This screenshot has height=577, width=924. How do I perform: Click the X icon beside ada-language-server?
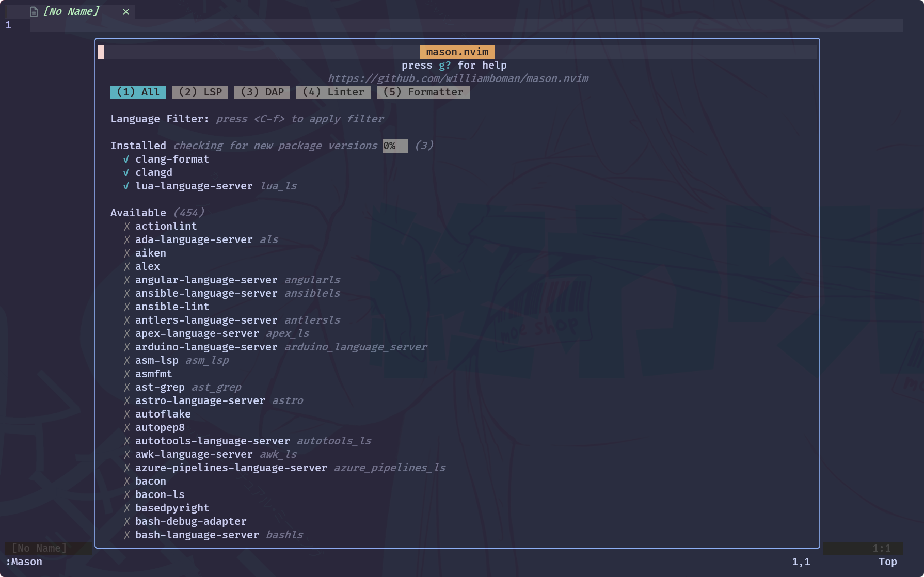126,239
